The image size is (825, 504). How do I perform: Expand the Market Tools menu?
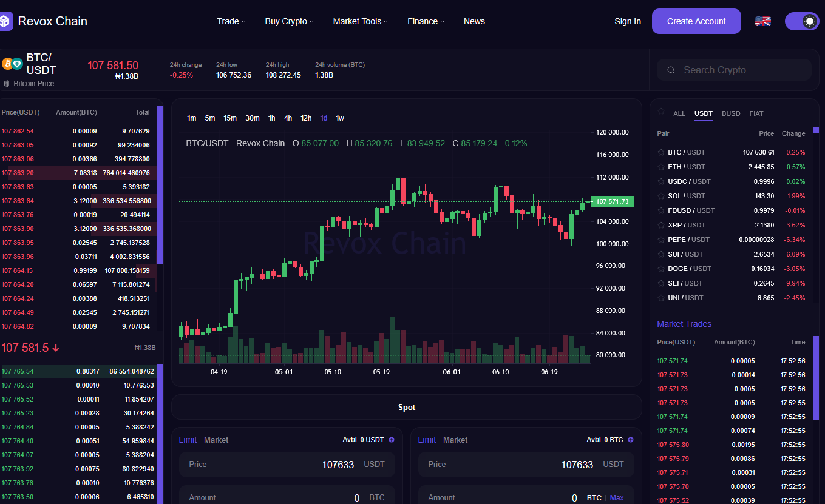click(361, 21)
